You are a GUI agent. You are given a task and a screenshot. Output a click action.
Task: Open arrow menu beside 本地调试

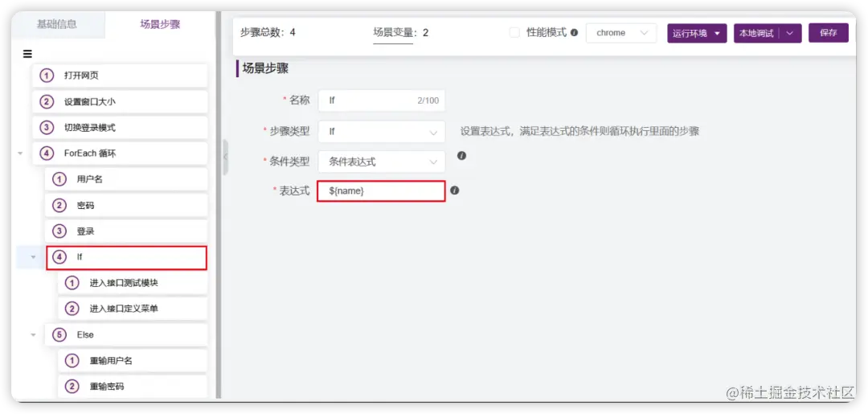point(790,33)
